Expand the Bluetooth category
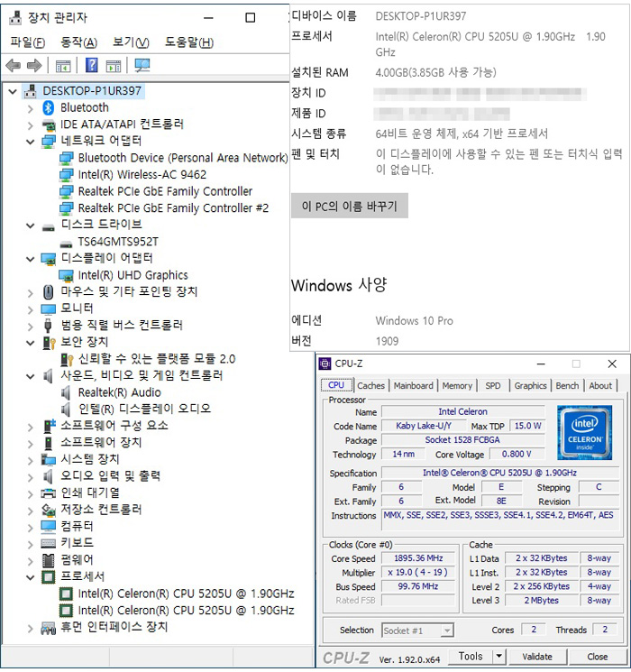 tap(30, 108)
